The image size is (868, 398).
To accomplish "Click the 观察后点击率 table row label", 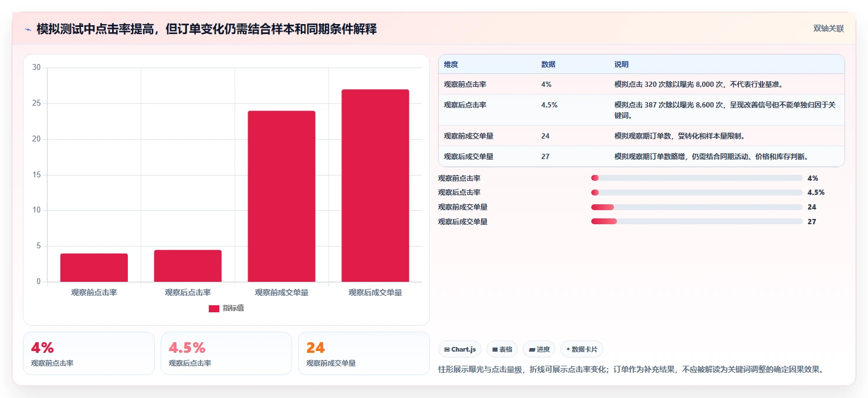I will (x=465, y=105).
